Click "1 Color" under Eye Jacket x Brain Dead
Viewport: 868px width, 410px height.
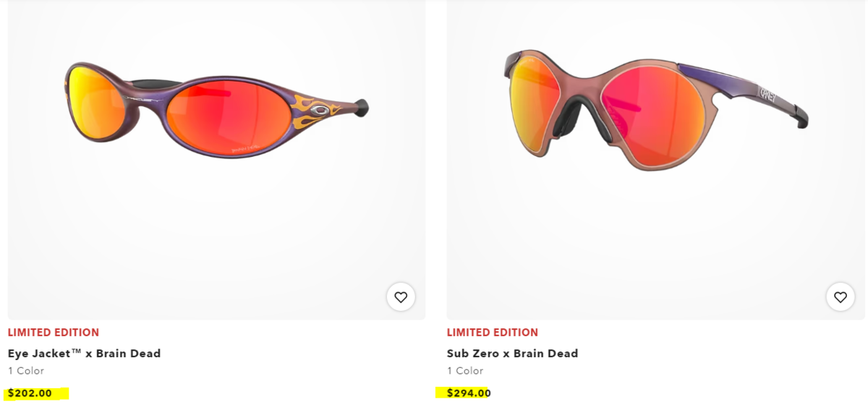click(x=26, y=371)
